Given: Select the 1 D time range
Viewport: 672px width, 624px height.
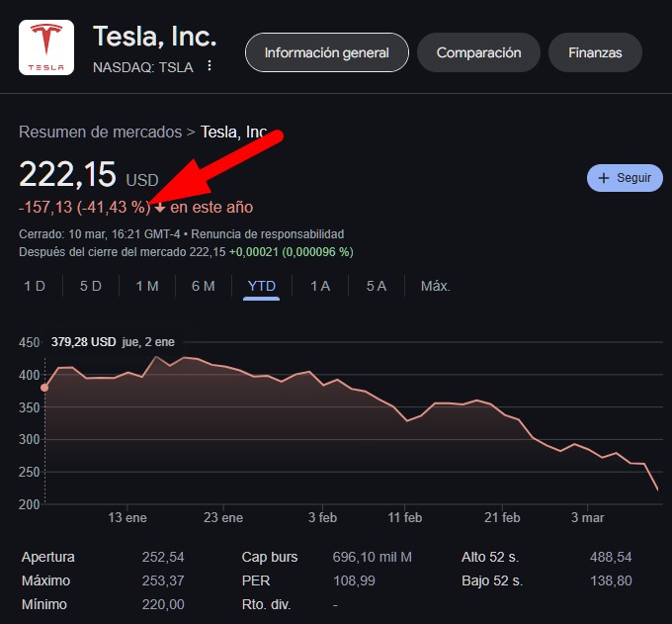Looking at the screenshot, I should click(x=35, y=286).
